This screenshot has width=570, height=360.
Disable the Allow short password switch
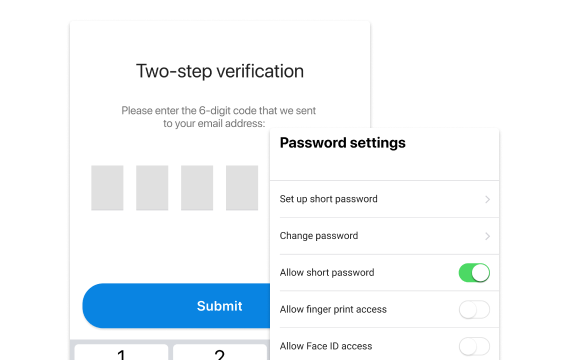click(474, 273)
